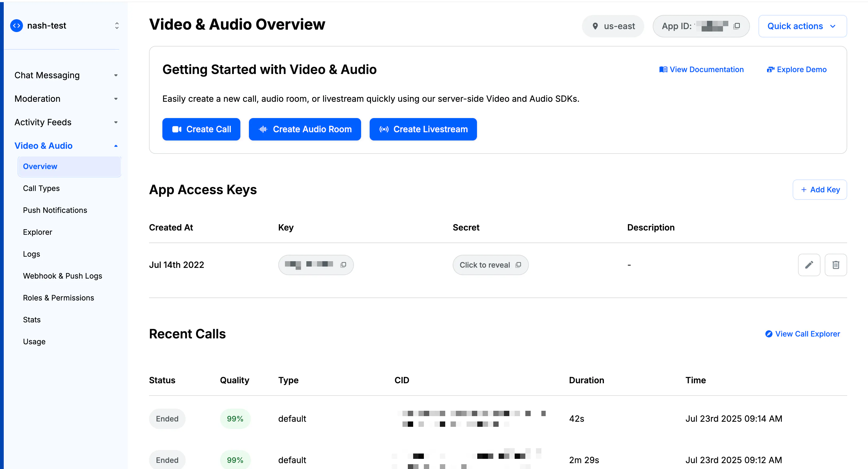Screen dimensions: 868x469
Task: Click the us-east region pill
Action: pos(613,26)
